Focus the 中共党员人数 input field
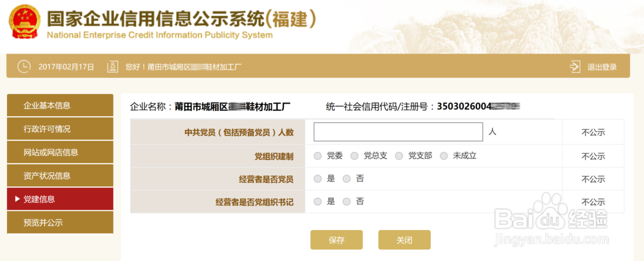This screenshot has height=261, width=644. point(398,132)
